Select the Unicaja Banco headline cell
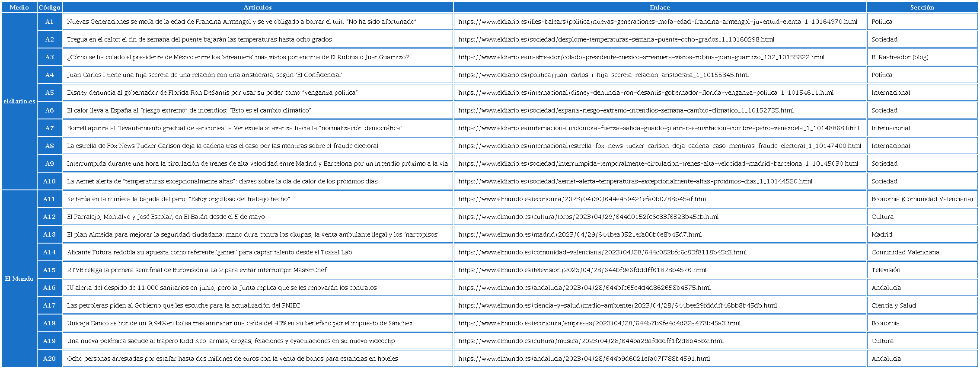The image size is (980, 369). tap(239, 323)
